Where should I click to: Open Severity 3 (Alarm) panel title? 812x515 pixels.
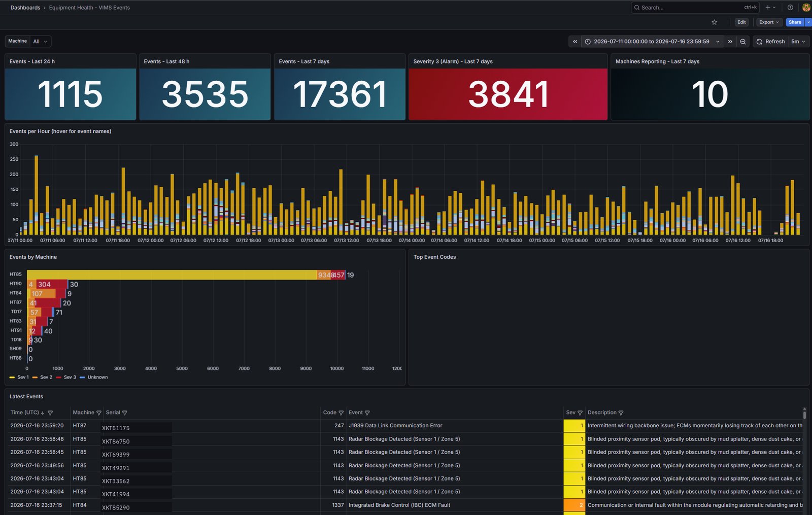pyautogui.click(x=453, y=61)
